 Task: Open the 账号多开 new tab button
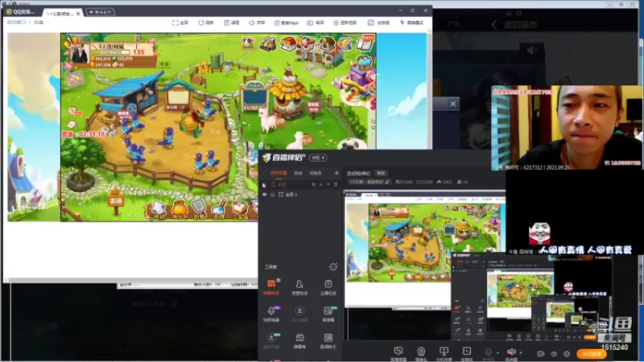(x=100, y=12)
